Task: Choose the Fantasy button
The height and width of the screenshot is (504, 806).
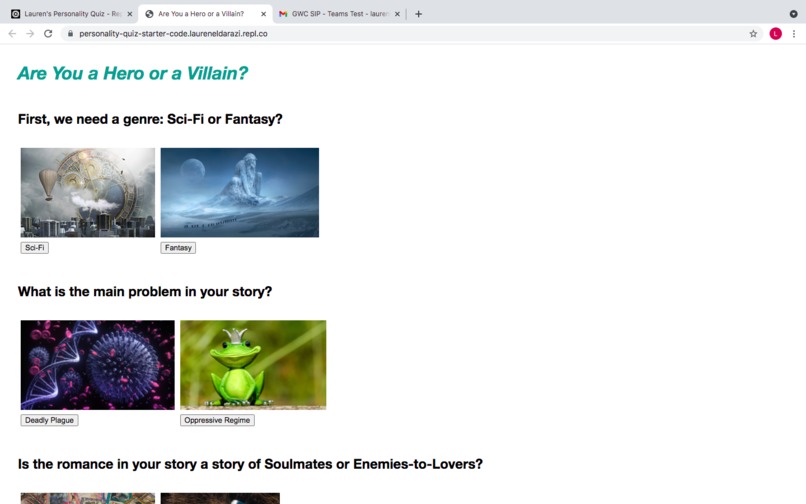Action: pos(178,247)
